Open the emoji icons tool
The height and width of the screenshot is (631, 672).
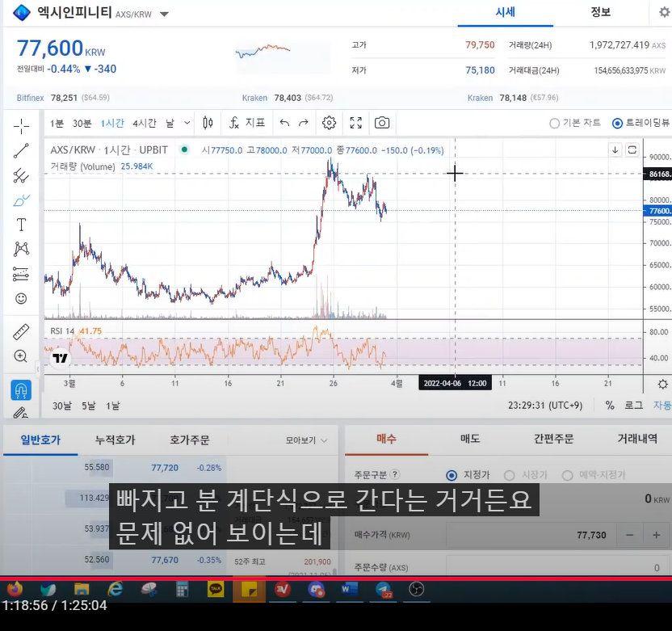21,298
